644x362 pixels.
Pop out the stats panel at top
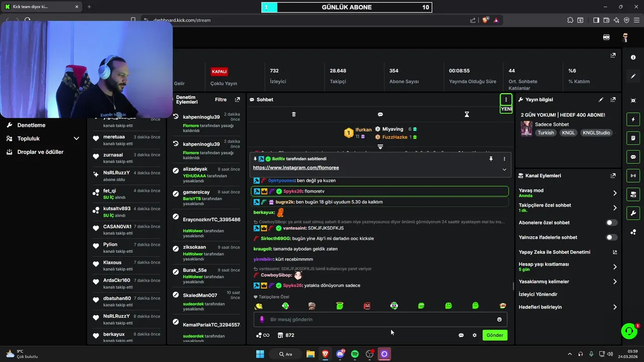(x=613, y=55)
